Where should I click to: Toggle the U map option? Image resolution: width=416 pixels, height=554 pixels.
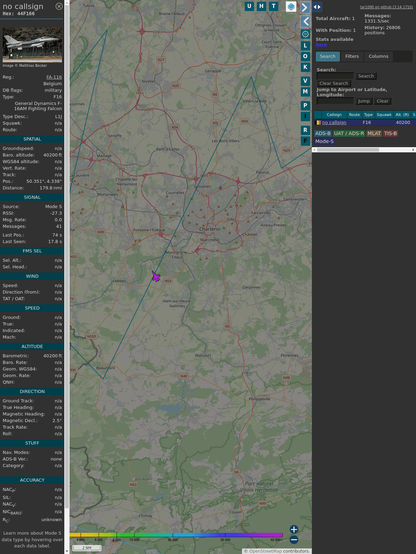tap(249, 6)
